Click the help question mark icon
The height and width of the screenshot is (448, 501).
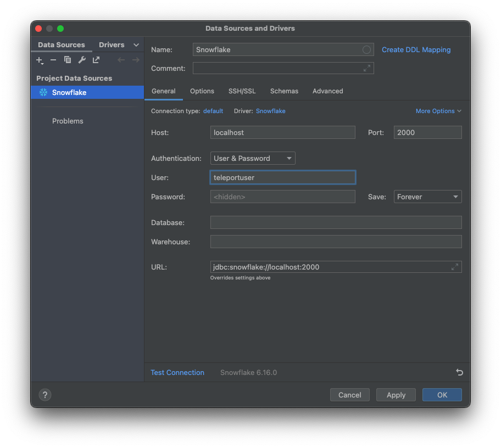click(x=44, y=395)
